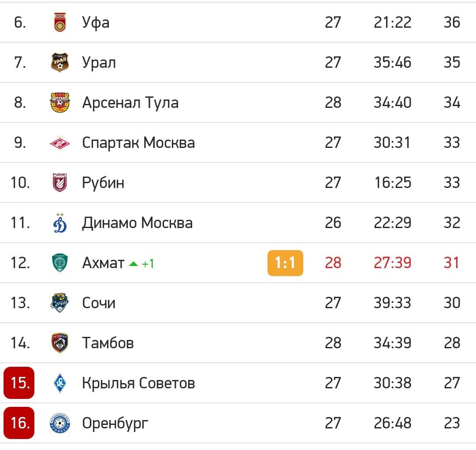Open the live 1:1 score badge

pos(285,263)
